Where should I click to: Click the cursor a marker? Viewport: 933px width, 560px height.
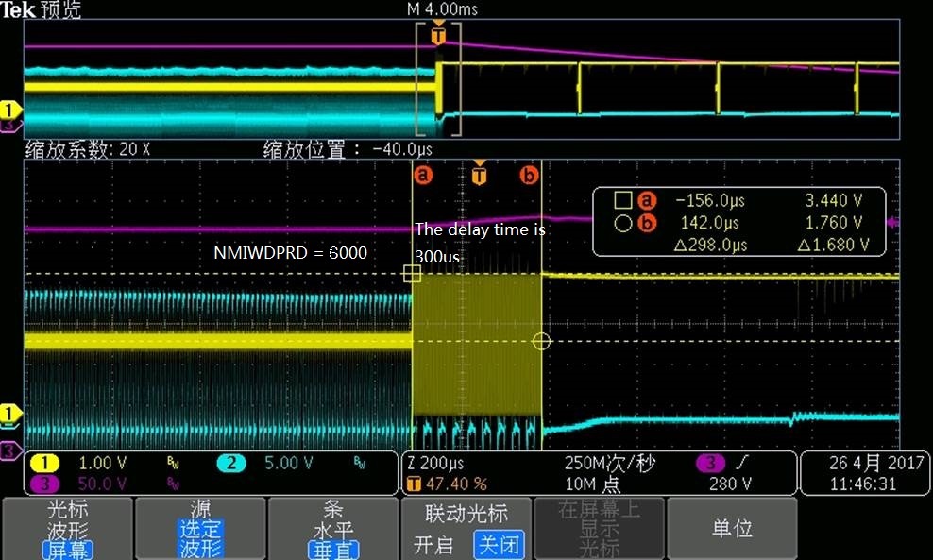click(423, 175)
